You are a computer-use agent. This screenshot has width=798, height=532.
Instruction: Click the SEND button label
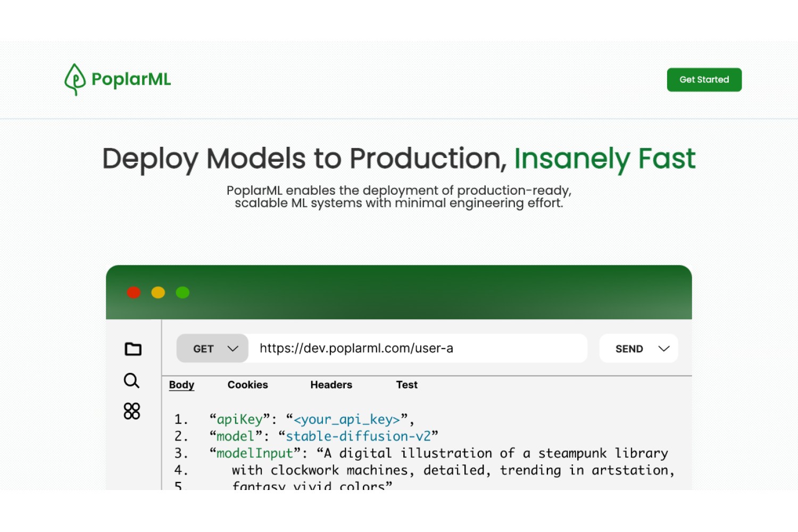[x=629, y=349]
